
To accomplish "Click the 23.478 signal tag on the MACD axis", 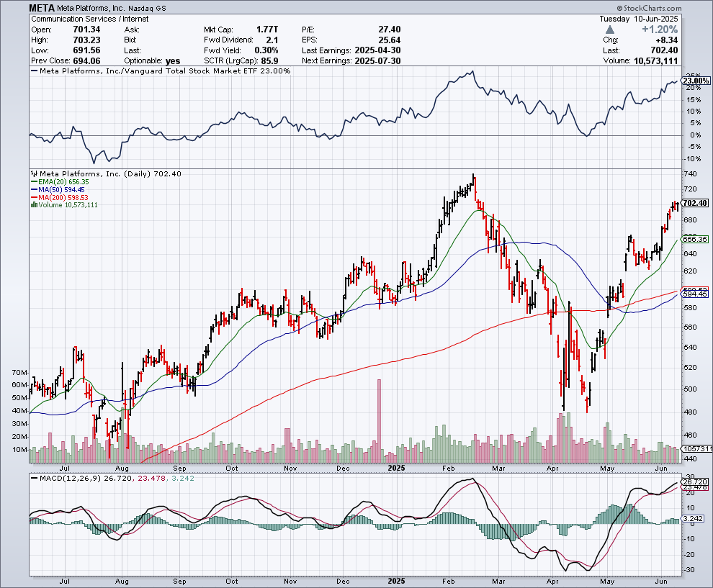I will tap(695, 487).
